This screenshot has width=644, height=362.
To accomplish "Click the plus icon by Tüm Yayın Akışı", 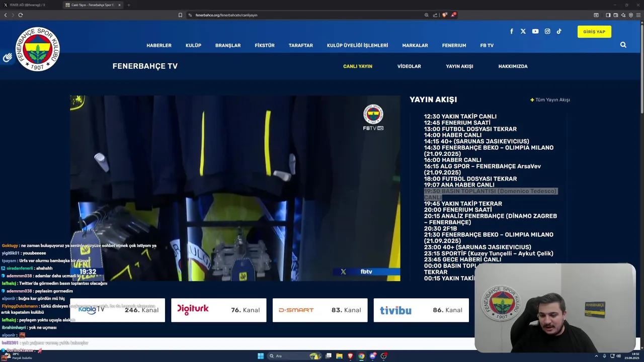I will (532, 100).
